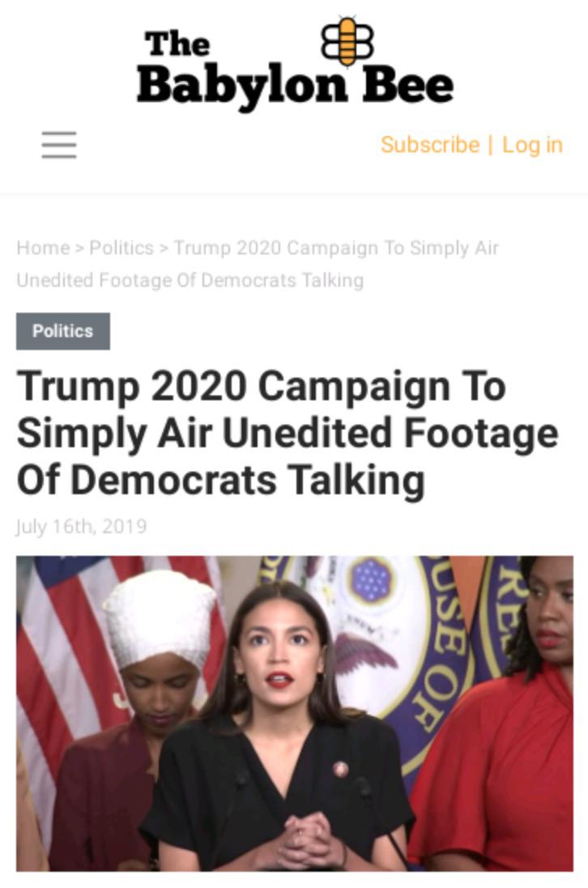Click the July 16th, 2019 date
The height and width of the screenshot is (888, 588).
pyautogui.click(x=82, y=526)
